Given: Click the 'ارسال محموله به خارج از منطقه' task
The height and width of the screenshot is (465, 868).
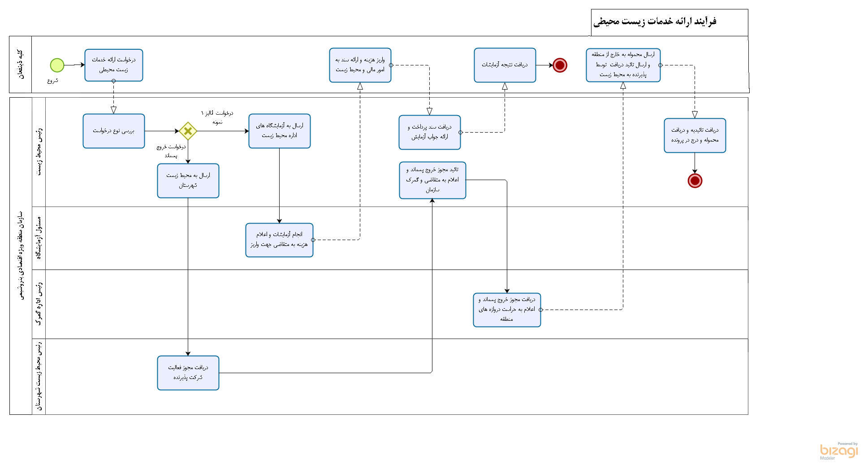Looking at the screenshot, I should (x=623, y=65).
